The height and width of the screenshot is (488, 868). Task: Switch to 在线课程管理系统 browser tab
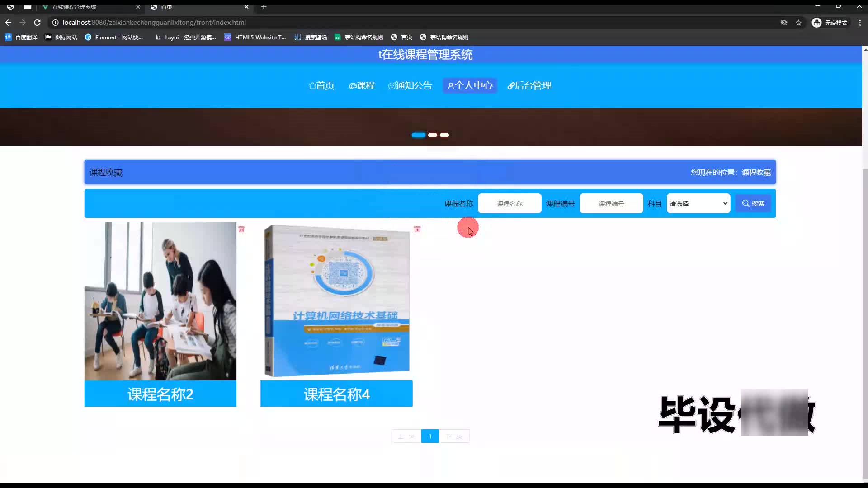coord(75,7)
